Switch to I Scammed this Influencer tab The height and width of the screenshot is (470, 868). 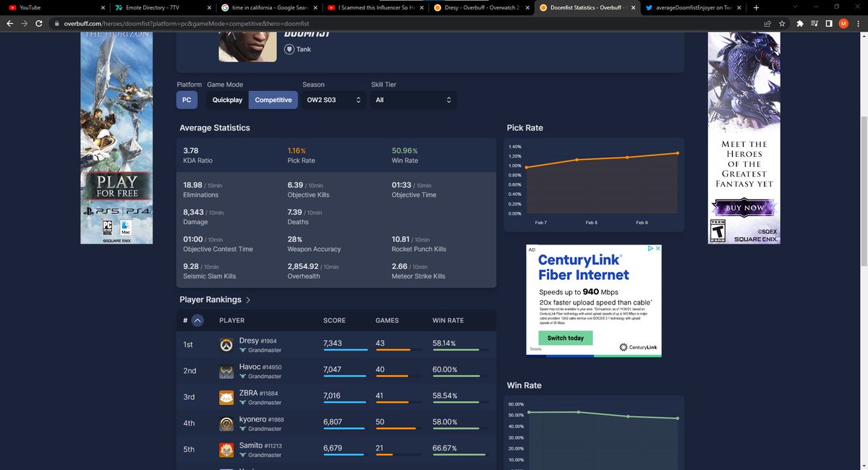tap(375, 7)
